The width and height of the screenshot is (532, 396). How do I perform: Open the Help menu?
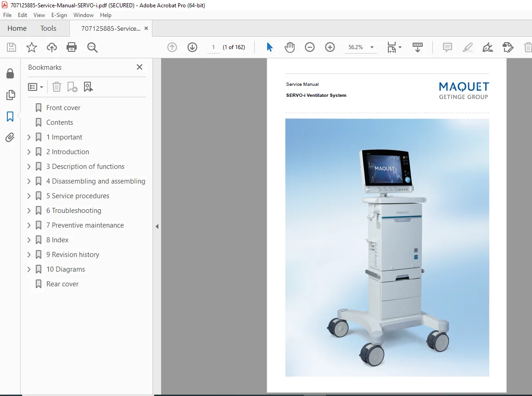[106, 15]
